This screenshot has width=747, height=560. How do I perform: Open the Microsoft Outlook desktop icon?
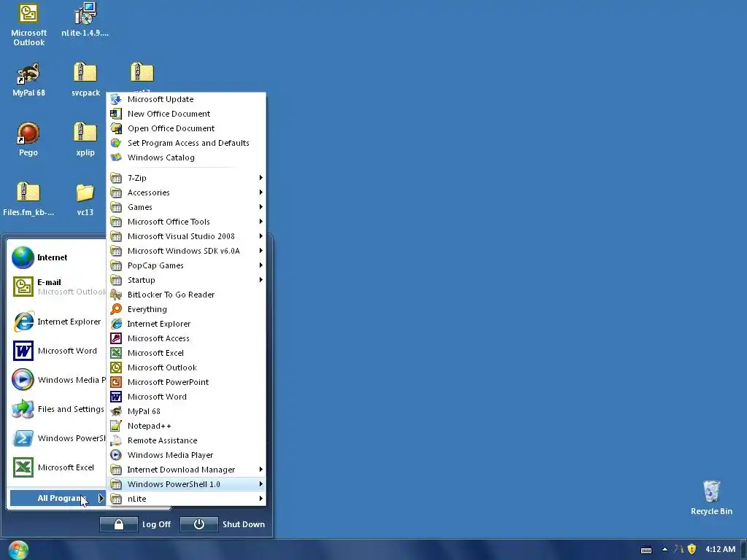(28, 25)
